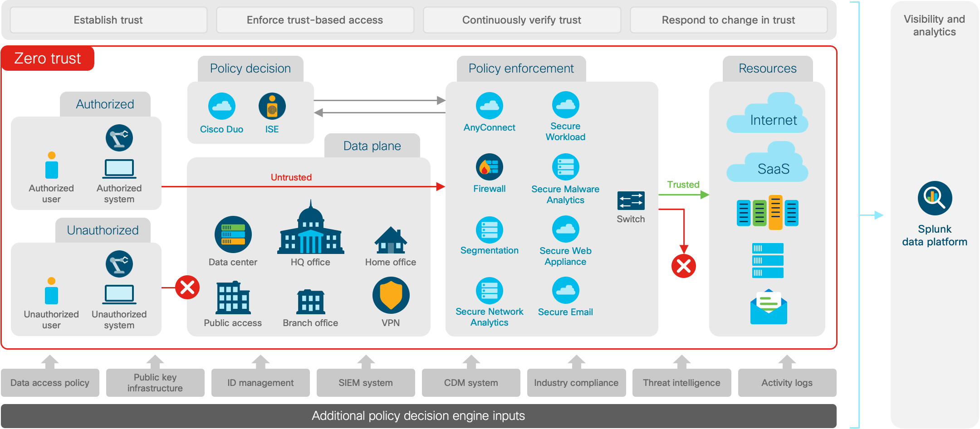Select Public key infrastructure box
This screenshot has width=980, height=429.
[x=155, y=383]
